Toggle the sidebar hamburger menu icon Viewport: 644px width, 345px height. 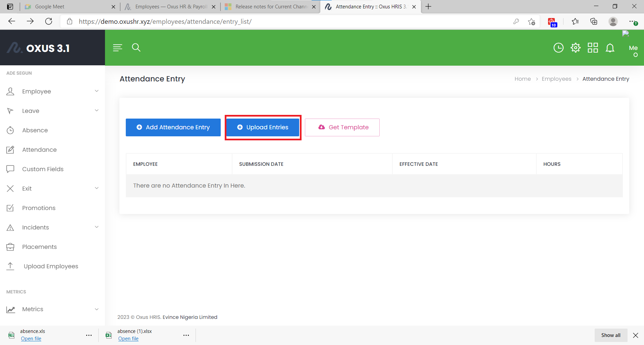pos(117,48)
